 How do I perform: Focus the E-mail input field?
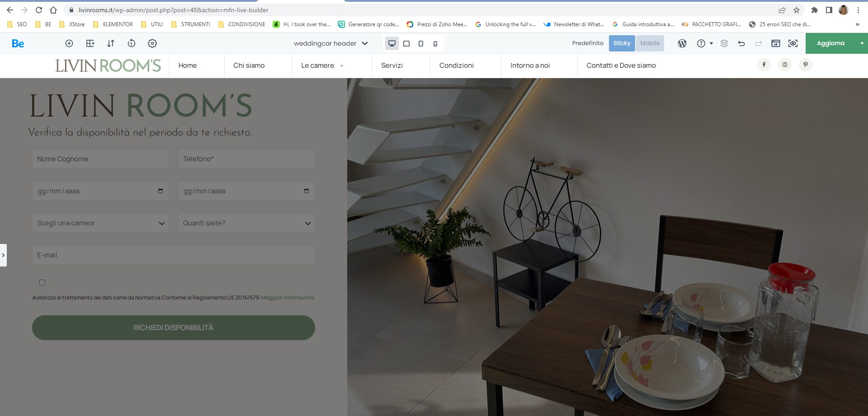click(x=174, y=255)
